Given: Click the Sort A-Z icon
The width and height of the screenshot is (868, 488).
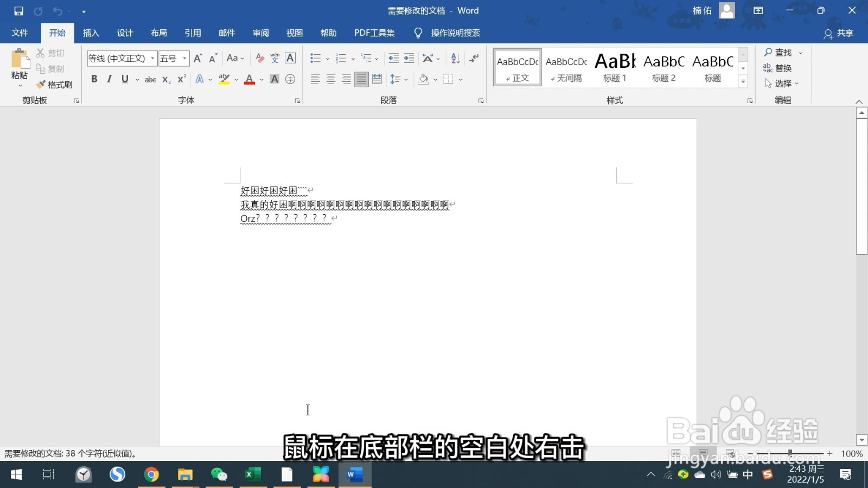Looking at the screenshot, I should pos(456,58).
